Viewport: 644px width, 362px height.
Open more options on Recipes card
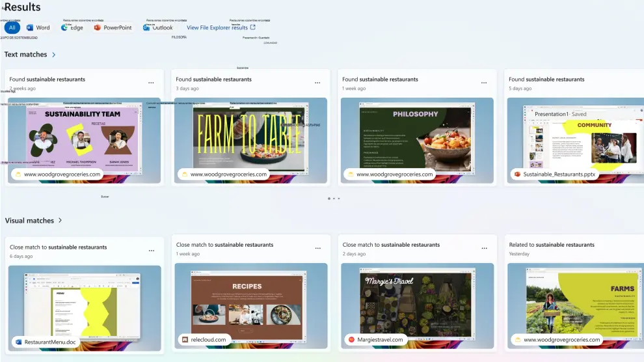click(x=317, y=248)
